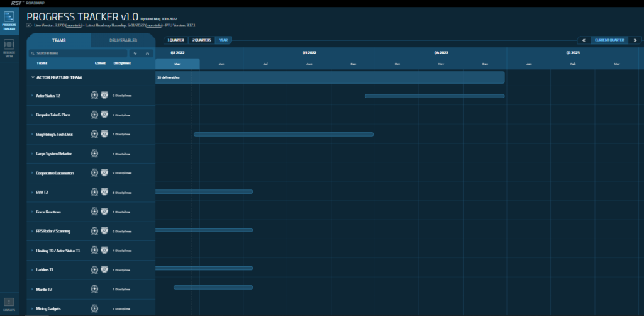Click Squadron 42 icon in Bug Fixing & Tech Debt row
Image resolution: width=644 pixels, height=316 pixels.
click(104, 134)
